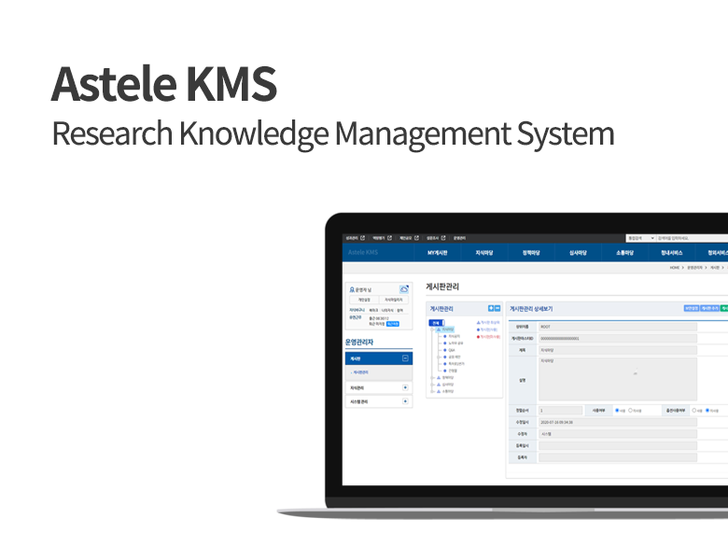This screenshot has height=560, width=728.
Task: Click the cloud icon in user profile box
Action: coord(404,289)
